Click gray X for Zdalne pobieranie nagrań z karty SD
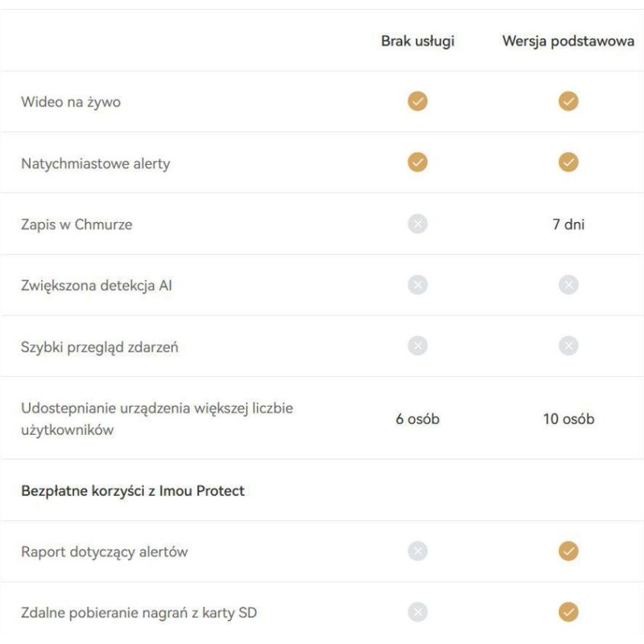 (x=417, y=613)
